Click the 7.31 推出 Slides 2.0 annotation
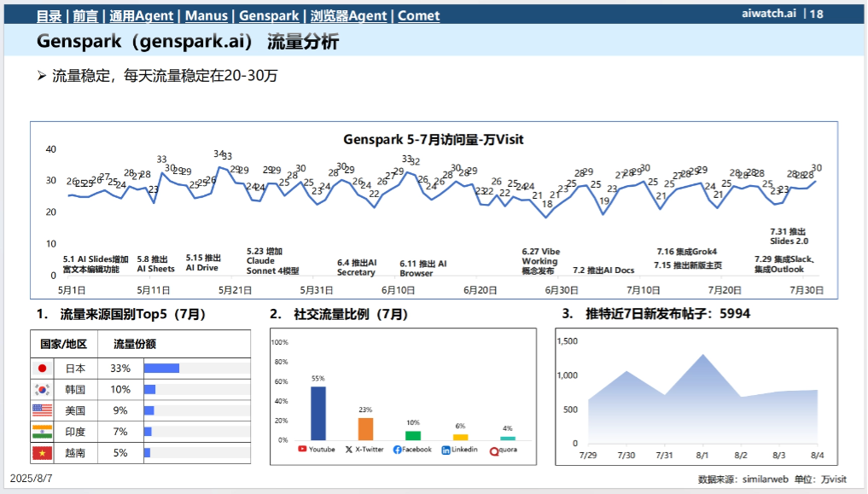The image size is (868, 494). 789,236
